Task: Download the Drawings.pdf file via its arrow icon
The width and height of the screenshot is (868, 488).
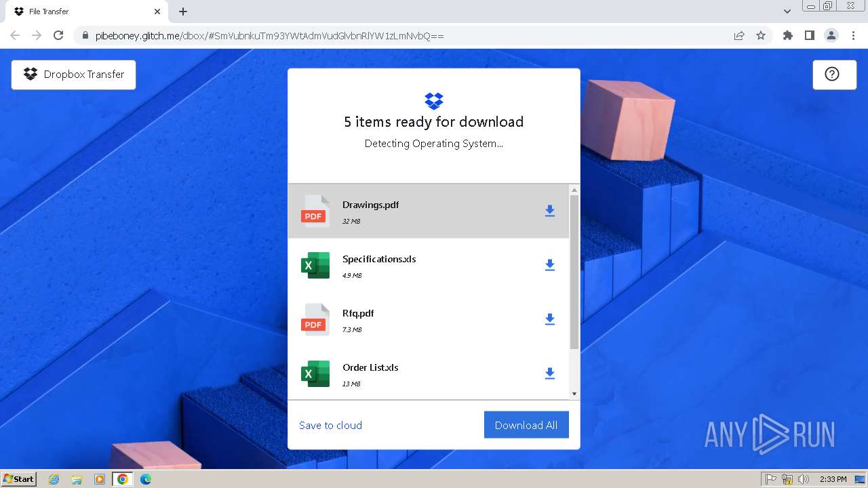Action: click(550, 211)
